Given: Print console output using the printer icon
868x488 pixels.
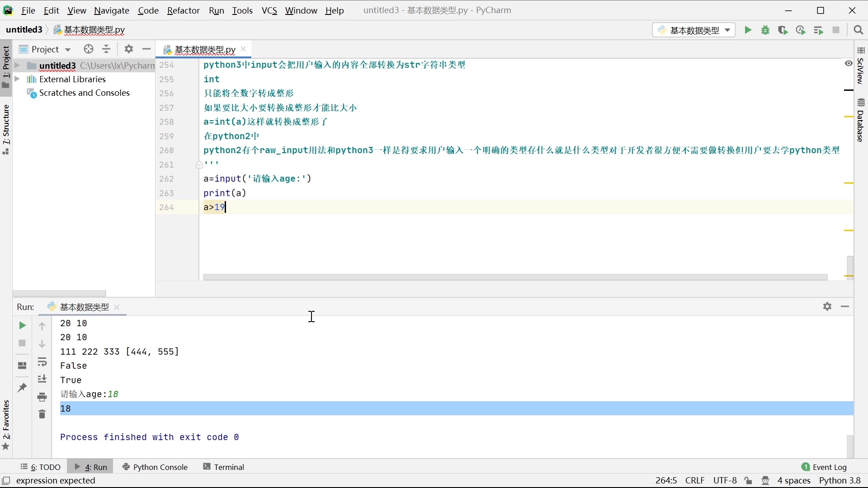Looking at the screenshot, I should click(x=42, y=397).
